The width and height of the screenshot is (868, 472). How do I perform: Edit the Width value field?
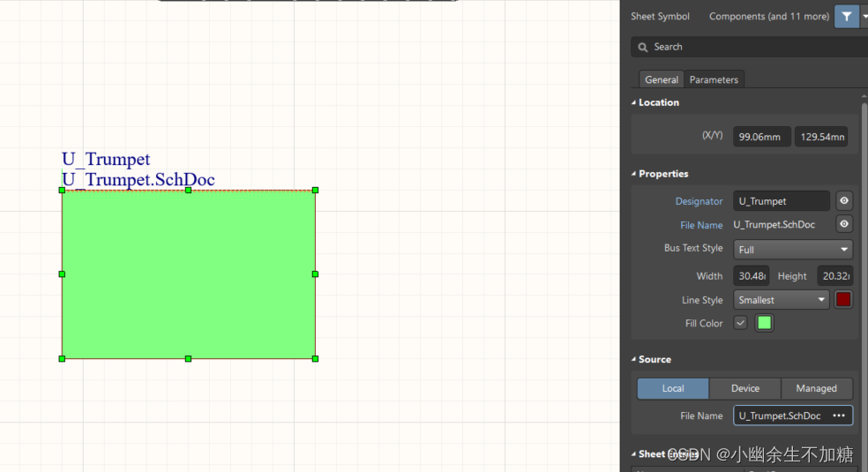(x=752, y=275)
